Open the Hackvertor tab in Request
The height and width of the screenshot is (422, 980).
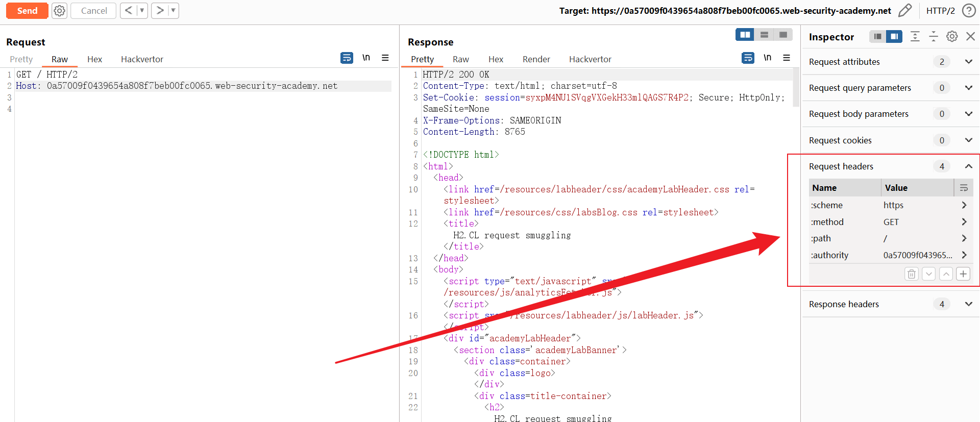pyautogui.click(x=142, y=59)
